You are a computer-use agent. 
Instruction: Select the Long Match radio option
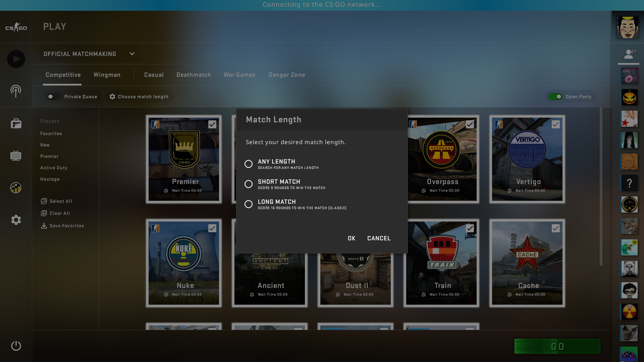coord(249,204)
